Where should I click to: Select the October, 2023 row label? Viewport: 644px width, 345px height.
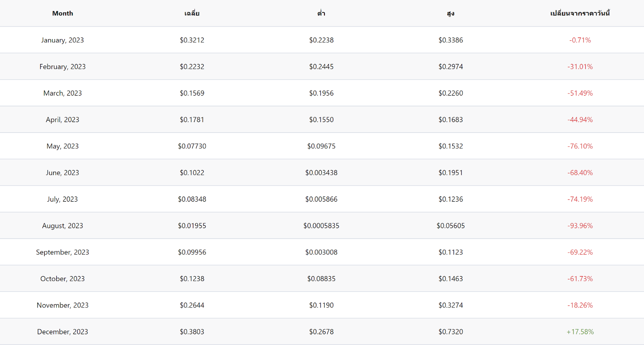coord(62,278)
